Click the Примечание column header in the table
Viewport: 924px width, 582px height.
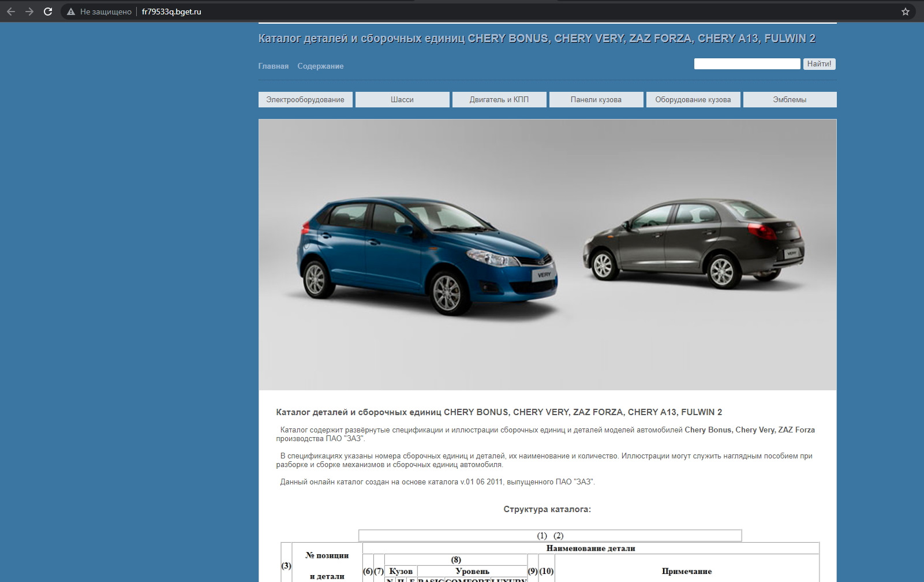[x=686, y=571]
